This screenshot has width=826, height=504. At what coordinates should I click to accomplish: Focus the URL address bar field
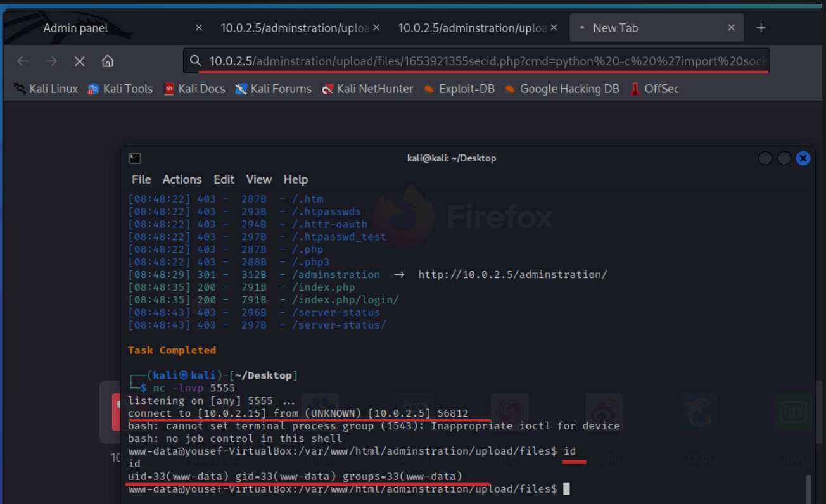(477, 61)
